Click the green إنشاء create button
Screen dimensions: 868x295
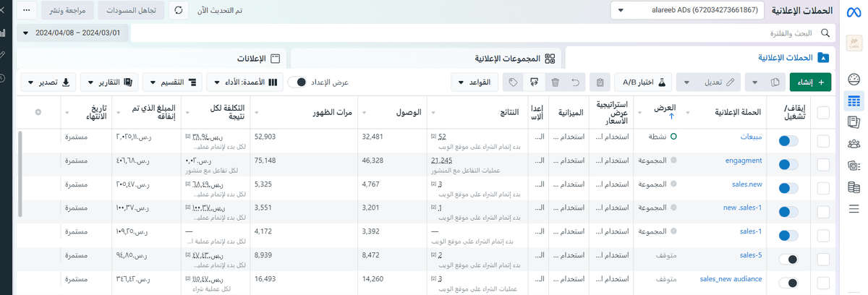click(x=810, y=82)
